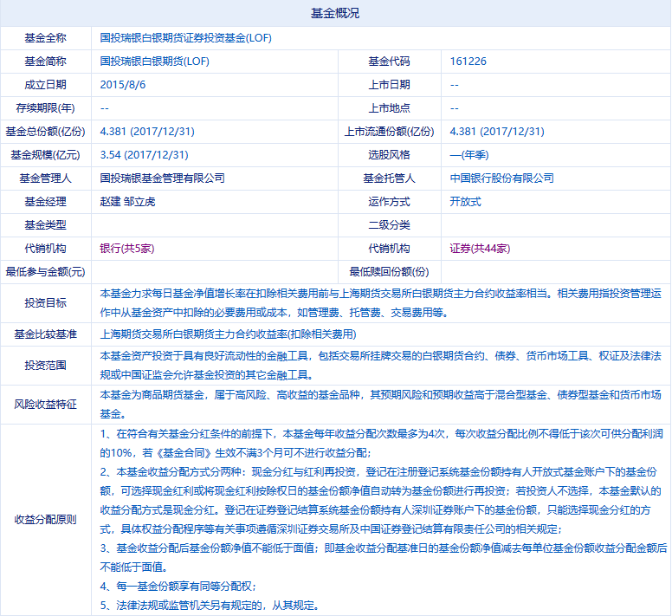Click the 上市地点 label cell
This screenshot has height=616, width=672.
pos(389,108)
